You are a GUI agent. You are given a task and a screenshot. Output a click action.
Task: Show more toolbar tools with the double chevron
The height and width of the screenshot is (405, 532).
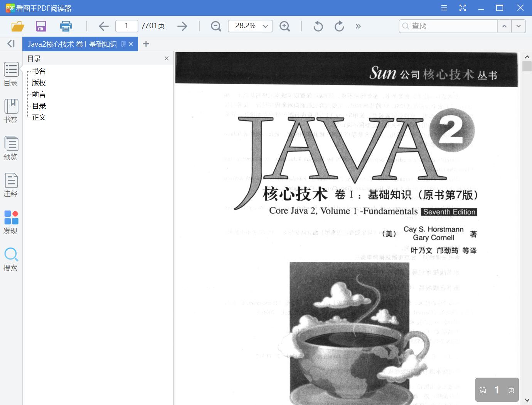click(358, 26)
